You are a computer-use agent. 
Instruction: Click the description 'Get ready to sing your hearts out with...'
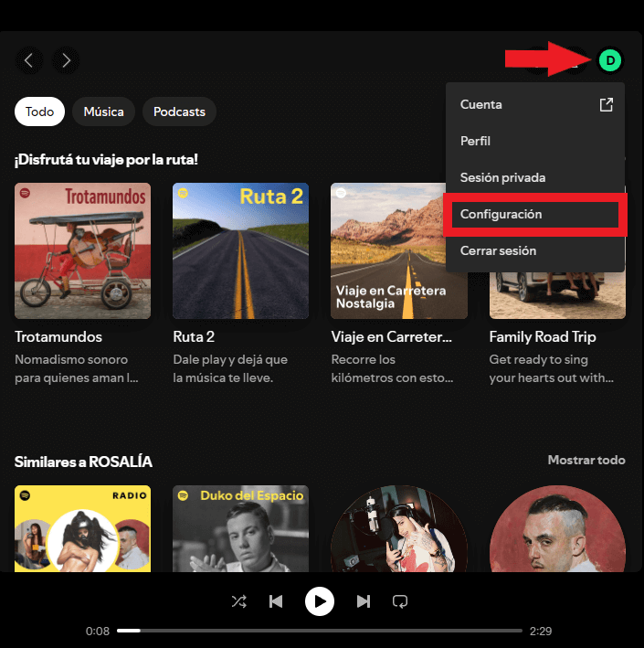tap(552, 368)
